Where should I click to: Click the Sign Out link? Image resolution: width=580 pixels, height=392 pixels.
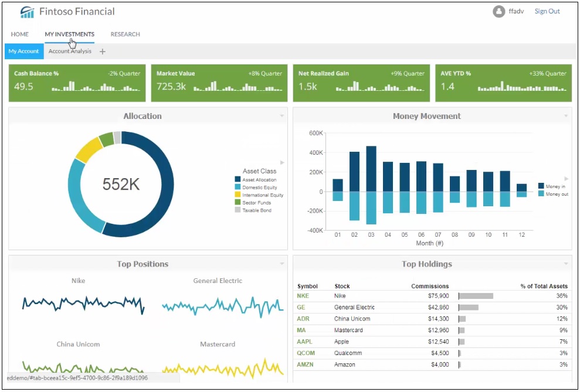click(547, 12)
